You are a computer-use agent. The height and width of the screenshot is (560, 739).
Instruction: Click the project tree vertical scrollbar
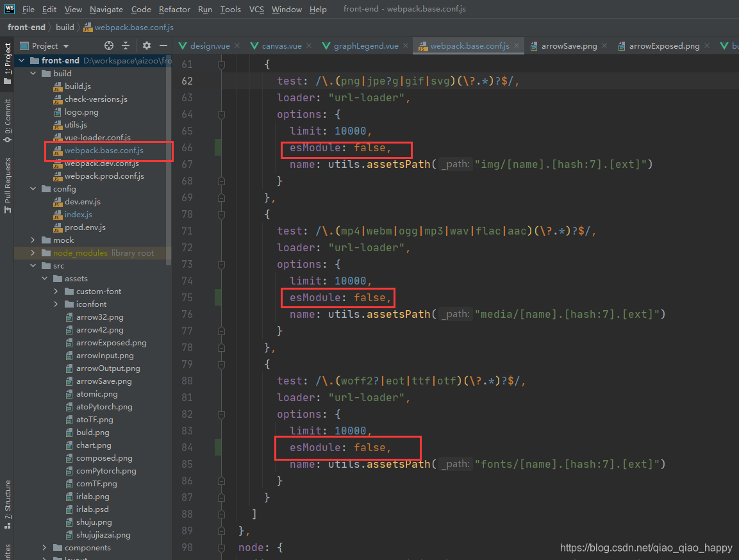point(169,160)
